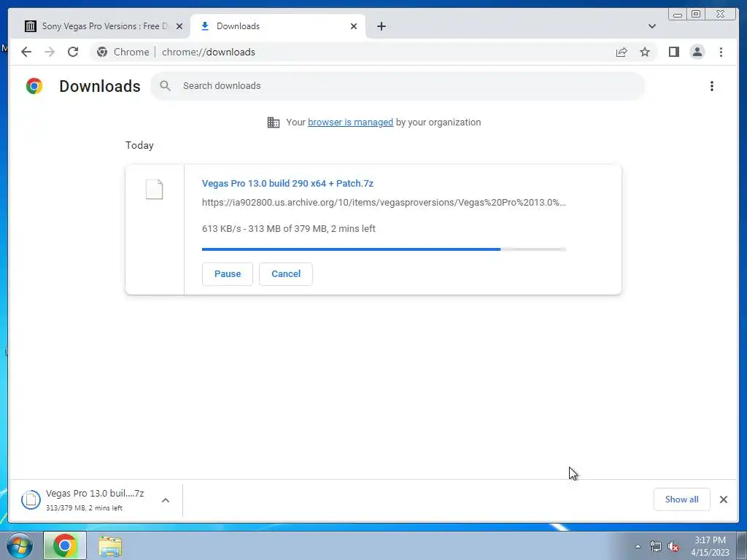The image size is (747, 560).
Task: Click the Show desktop strip on the taskbar
Action: [742, 545]
